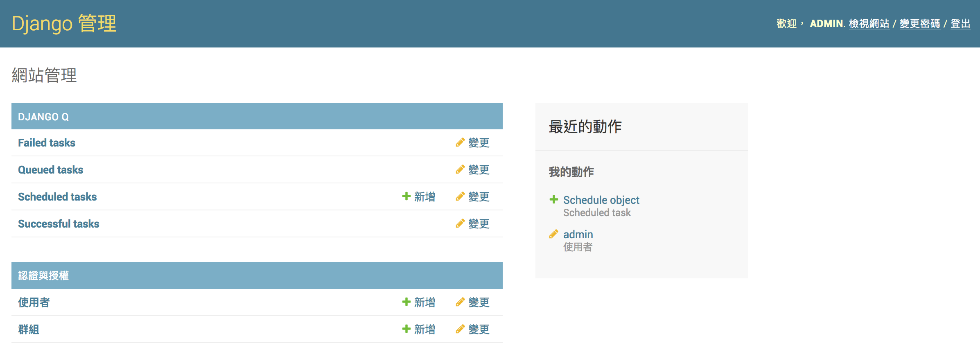Screen dimensions: 980x352
Task: Open the Scheduled tasks list
Action: pyautogui.click(x=57, y=197)
